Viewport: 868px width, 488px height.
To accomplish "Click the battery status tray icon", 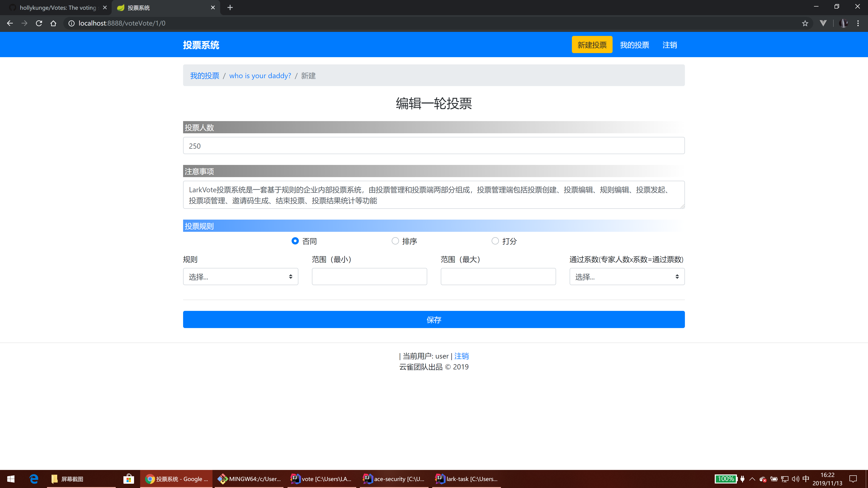I will (x=774, y=479).
